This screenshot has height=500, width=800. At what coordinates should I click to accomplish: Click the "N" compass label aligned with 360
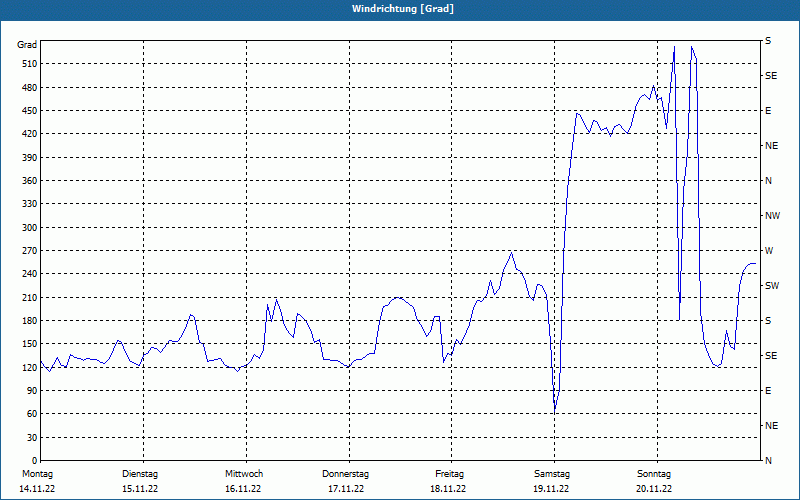[768, 181]
